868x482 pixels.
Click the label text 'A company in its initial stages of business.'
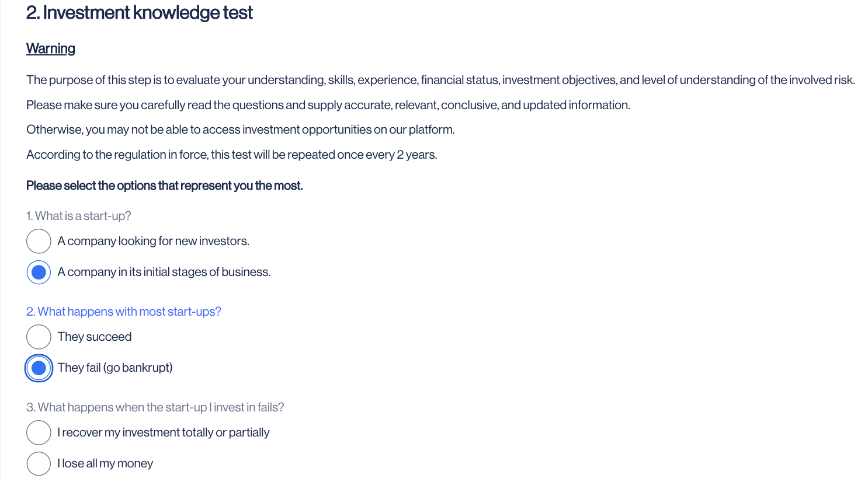(x=164, y=272)
